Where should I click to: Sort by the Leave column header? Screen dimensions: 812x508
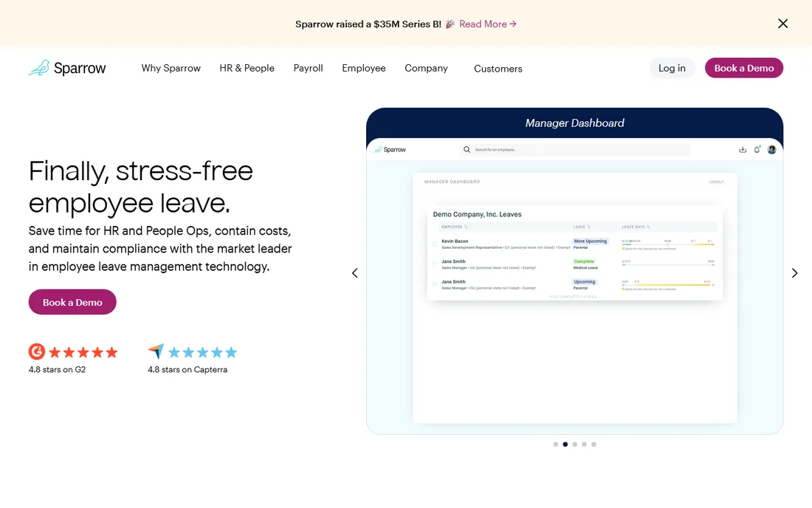[582, 227]
